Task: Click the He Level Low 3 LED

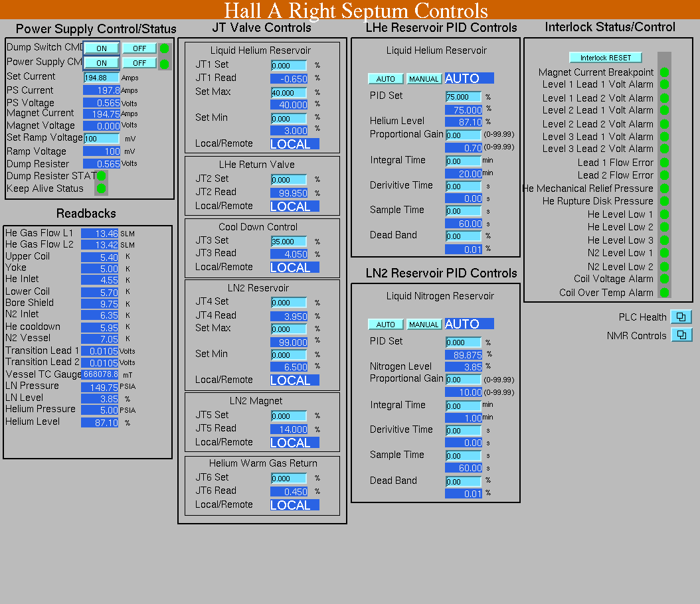Action: [x=664, y=240]
